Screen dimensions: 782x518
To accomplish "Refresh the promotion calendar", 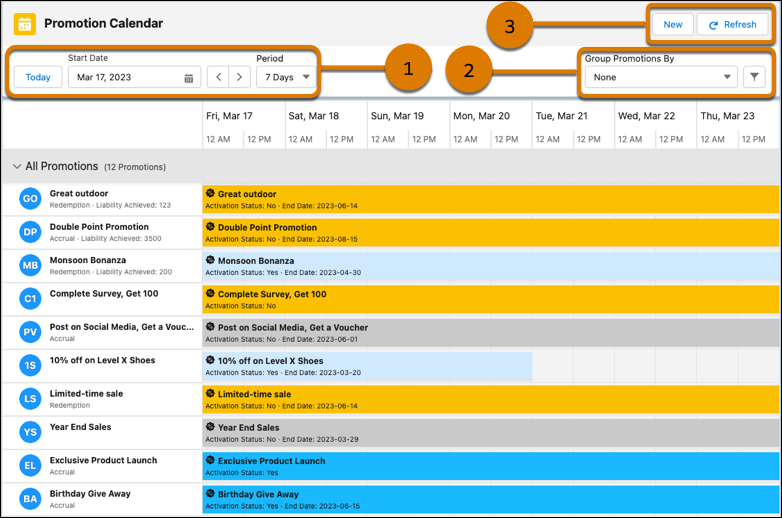I will click(732, 24).
